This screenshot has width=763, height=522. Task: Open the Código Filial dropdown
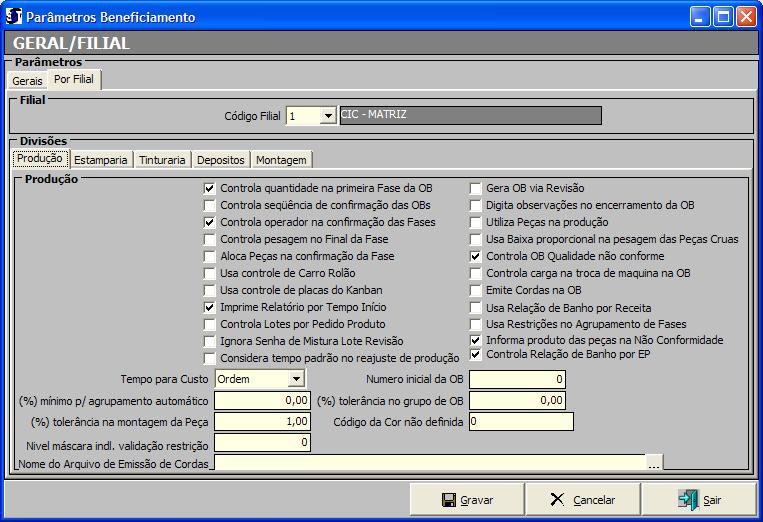[327, 116]
